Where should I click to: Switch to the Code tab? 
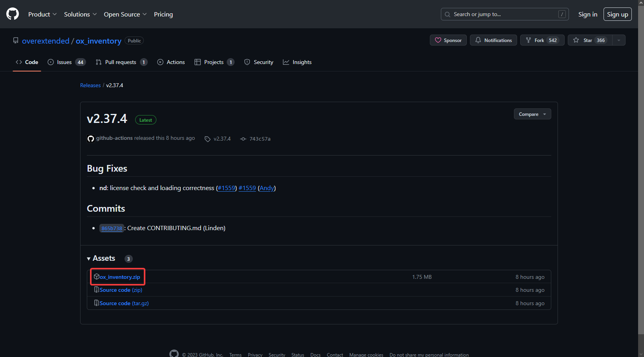point(27,62)
